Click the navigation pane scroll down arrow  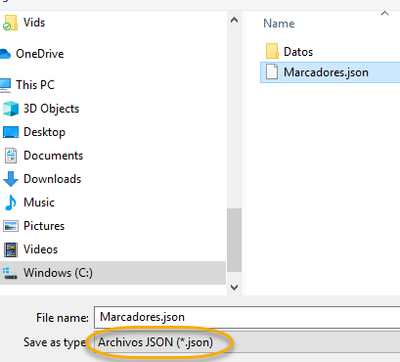pos(234,287)
